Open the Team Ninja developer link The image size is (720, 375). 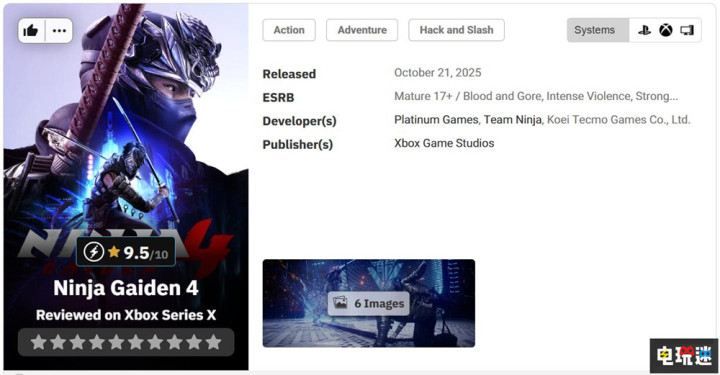pos(512,120)
